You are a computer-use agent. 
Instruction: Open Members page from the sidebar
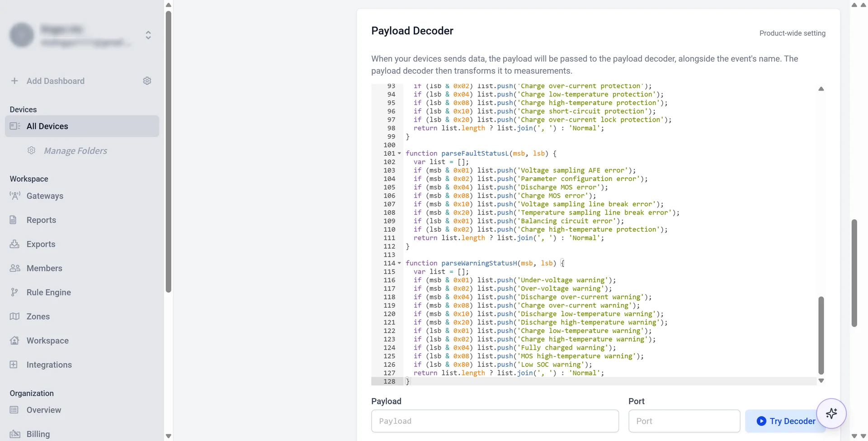(x=44, y=268)
